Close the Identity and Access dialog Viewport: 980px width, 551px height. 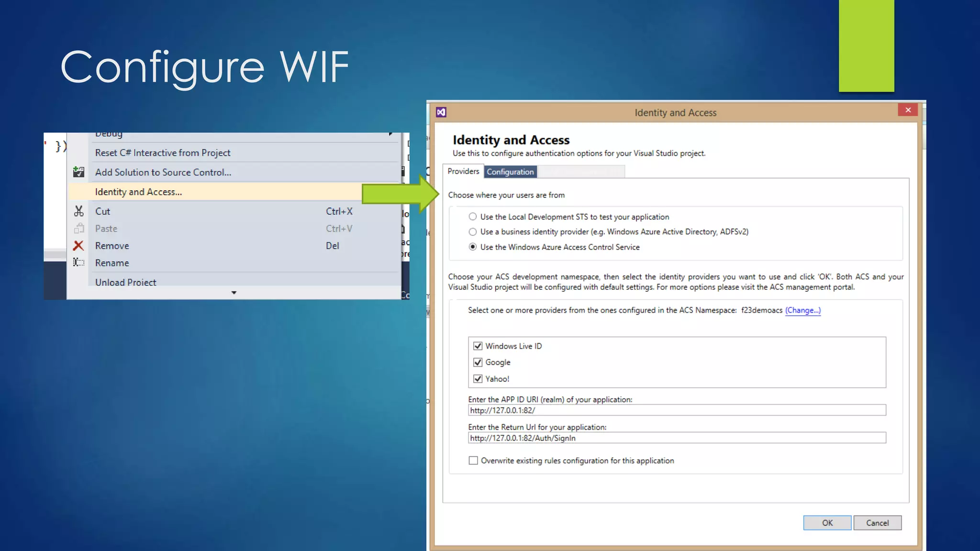pos(908,110)
